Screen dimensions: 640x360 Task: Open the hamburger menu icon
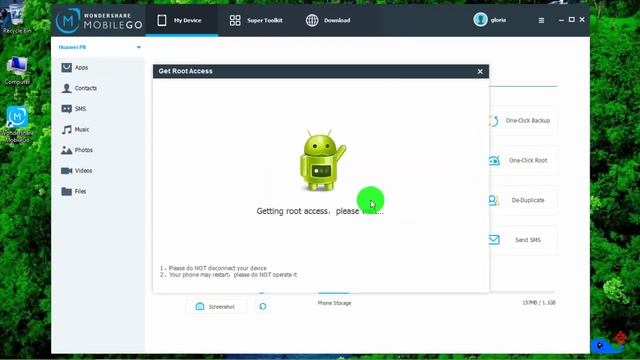pyautogui.click(x=541, y=20)
